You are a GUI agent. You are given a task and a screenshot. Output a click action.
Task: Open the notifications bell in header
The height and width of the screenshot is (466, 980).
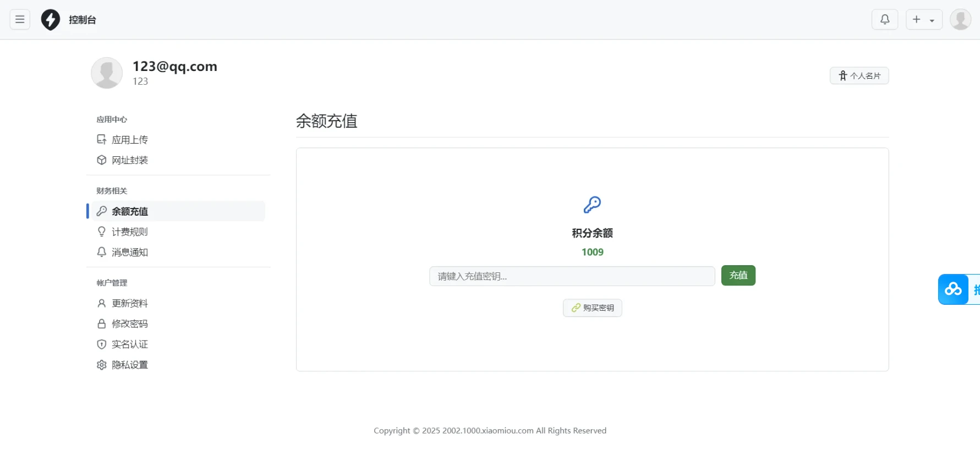(884, 20)
